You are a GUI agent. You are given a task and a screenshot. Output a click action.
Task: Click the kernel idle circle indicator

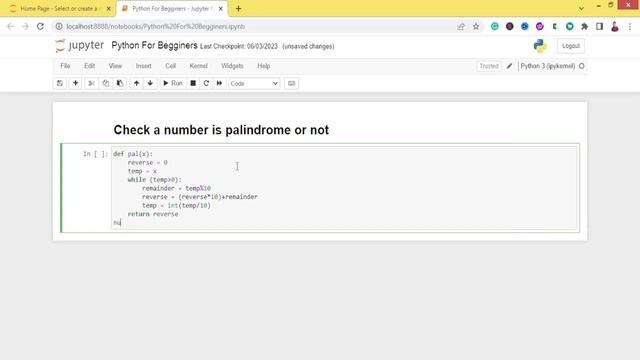pyautogui.click(x=582, y=66)
